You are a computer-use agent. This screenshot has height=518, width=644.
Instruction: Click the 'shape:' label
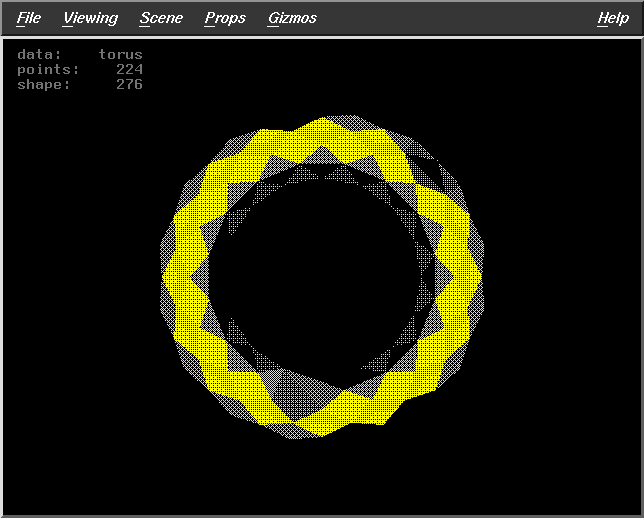tap(44, 85)
